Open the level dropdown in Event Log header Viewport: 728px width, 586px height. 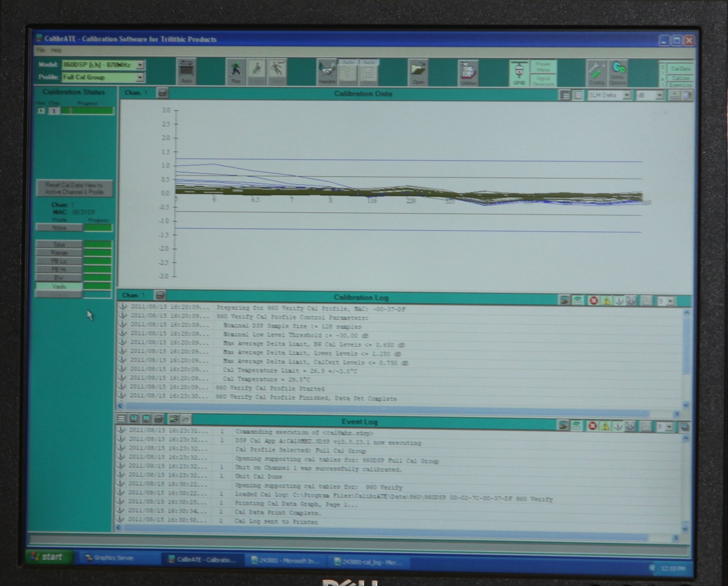tap(665, 427)
